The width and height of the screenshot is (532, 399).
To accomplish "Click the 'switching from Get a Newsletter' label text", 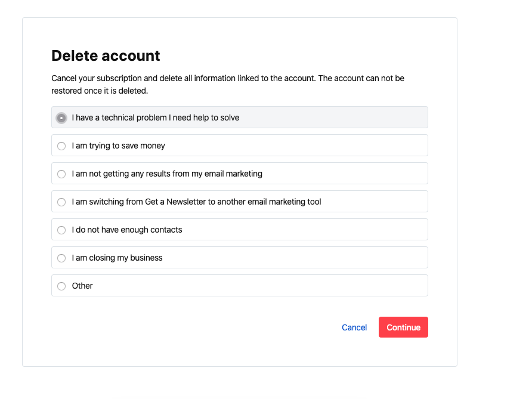I will pyautogui.click(x=196, y=202).
